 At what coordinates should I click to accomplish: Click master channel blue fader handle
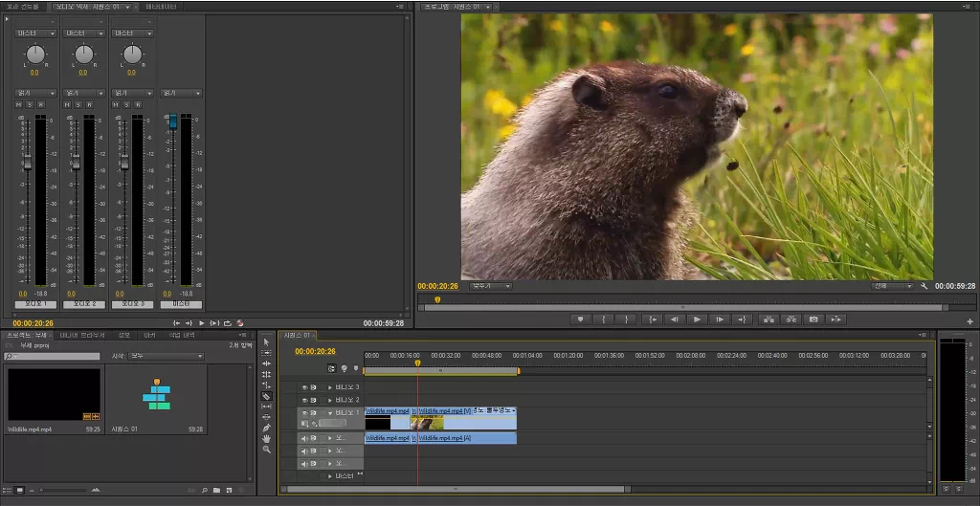click(173, 121)
